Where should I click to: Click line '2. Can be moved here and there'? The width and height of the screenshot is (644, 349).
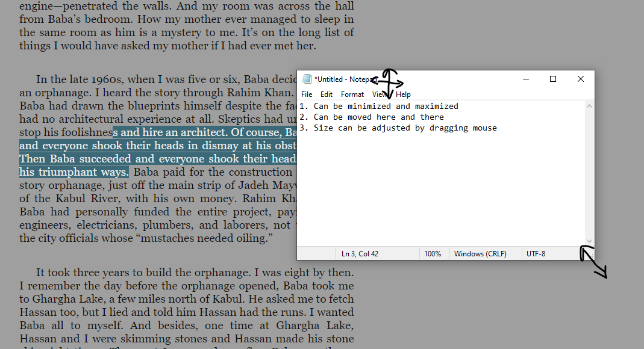[371, 117]
